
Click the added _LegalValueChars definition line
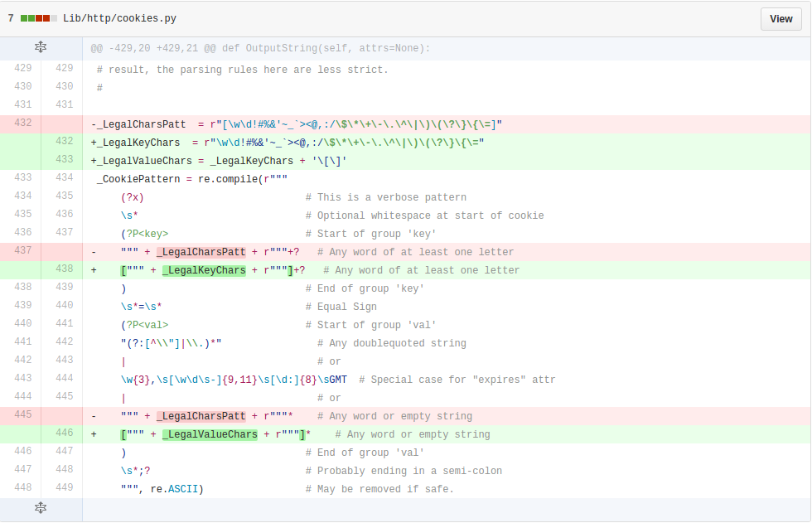[x=219, y=161]
